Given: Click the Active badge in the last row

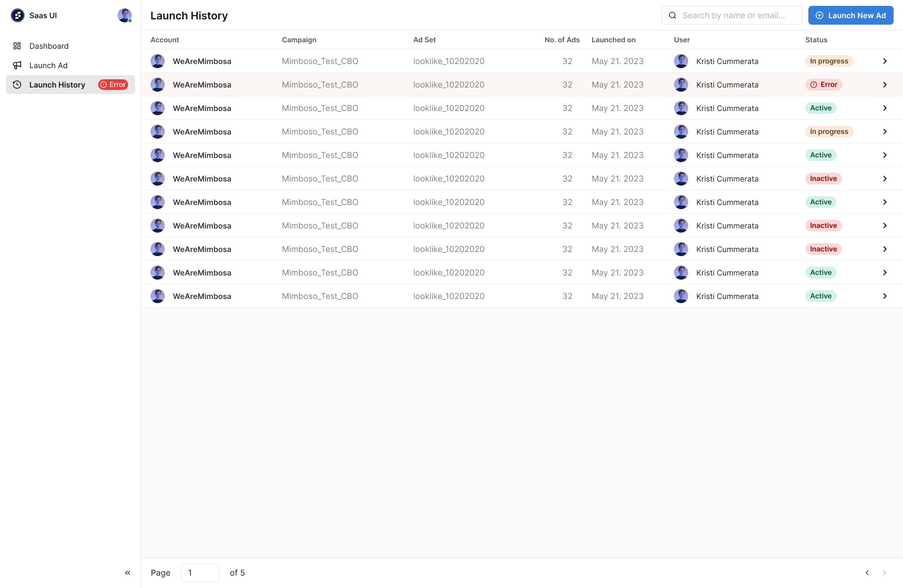Looking at the screenshot, I should (x=821, y=296).
